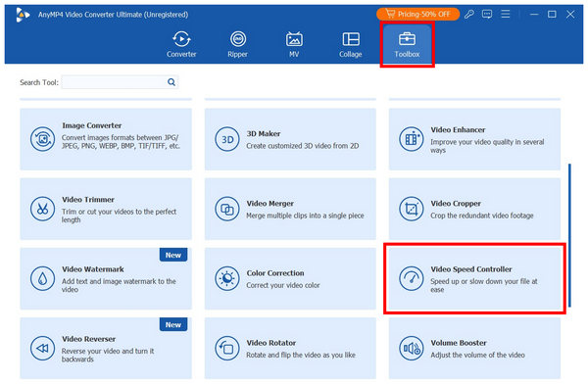Click the search magnifier icon
Viewport: 588px width, 384px height.
coord(171,82)
